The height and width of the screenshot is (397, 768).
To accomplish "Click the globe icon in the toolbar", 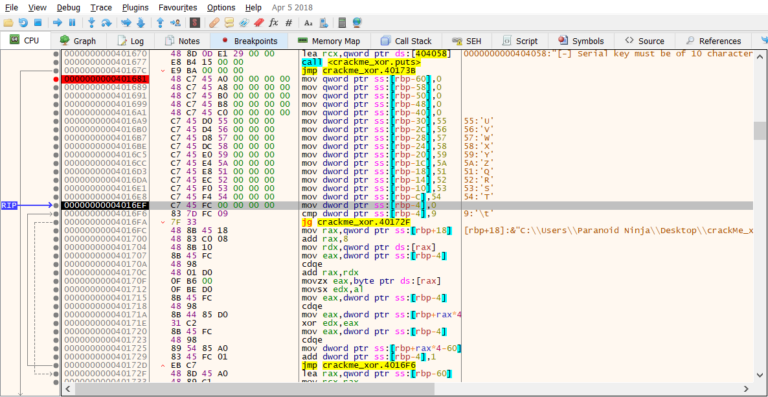I will (x=357, y=23).
